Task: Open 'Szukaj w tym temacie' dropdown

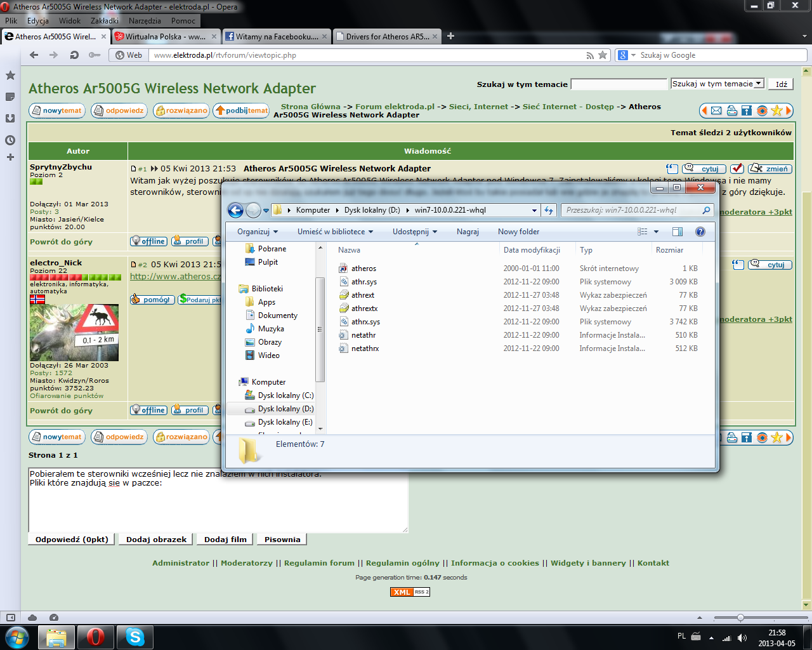Action: pyautogui.click(x=717, y=84)
